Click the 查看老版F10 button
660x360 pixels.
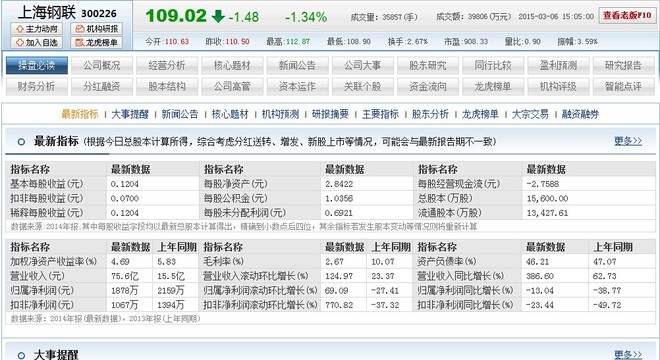[627, 16]
